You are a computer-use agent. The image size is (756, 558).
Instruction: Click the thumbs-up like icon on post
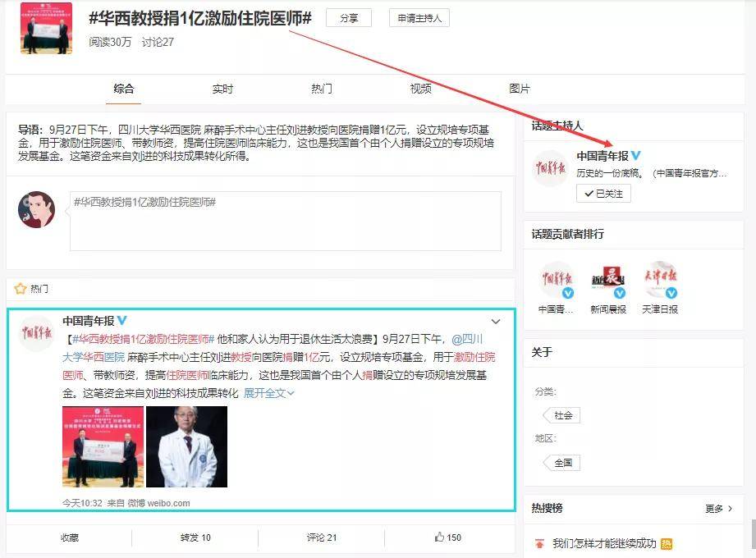click(440, 537)
